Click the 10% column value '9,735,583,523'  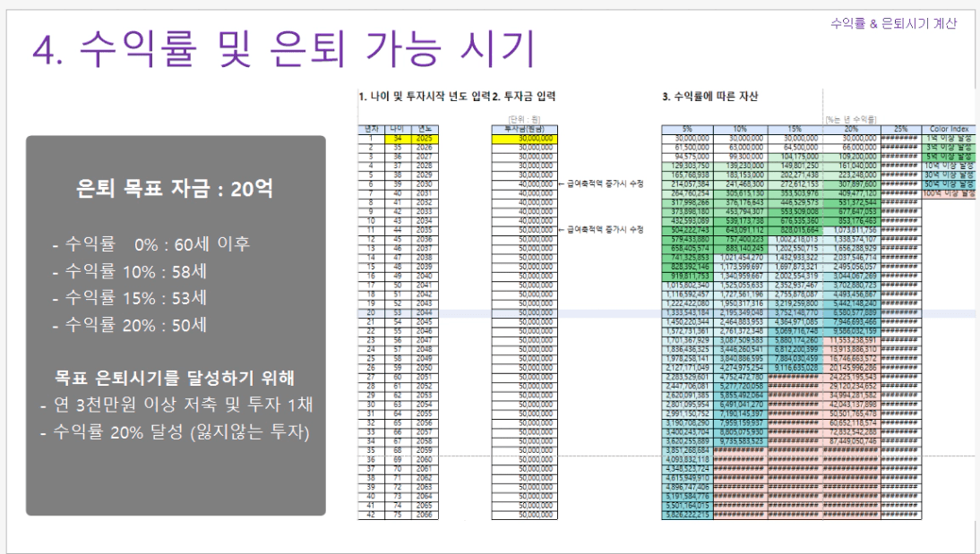pyautogui.click(x=741, y=441)
